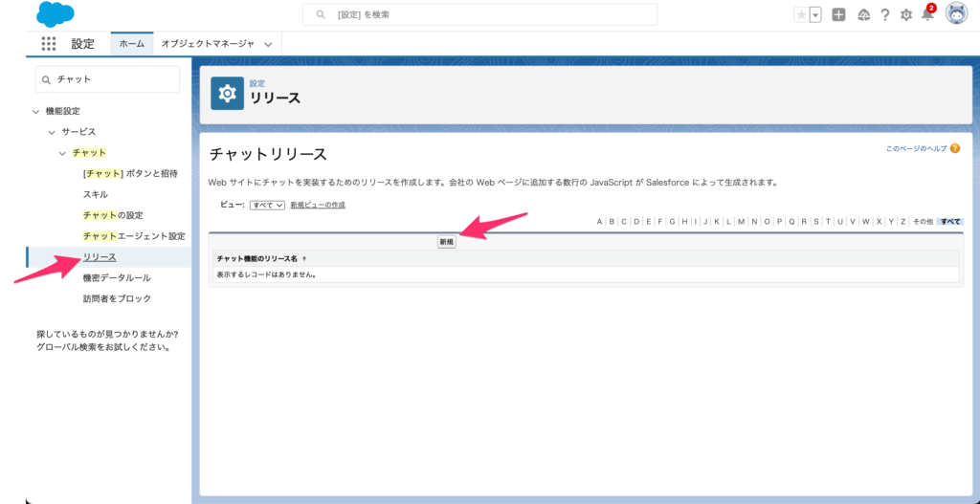Click the リリース page gear icon
The width and height of the screenshot is (980, 504).
[x=227, y=93]
